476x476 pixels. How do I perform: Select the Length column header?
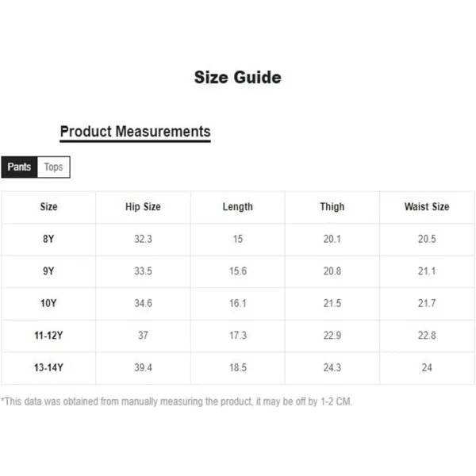(238, 207)
